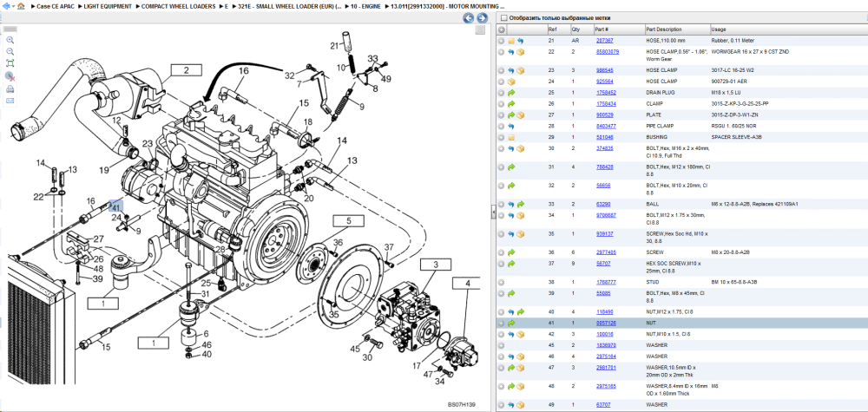Toggle selection circle for ref 38 STUD

point(501,282)
